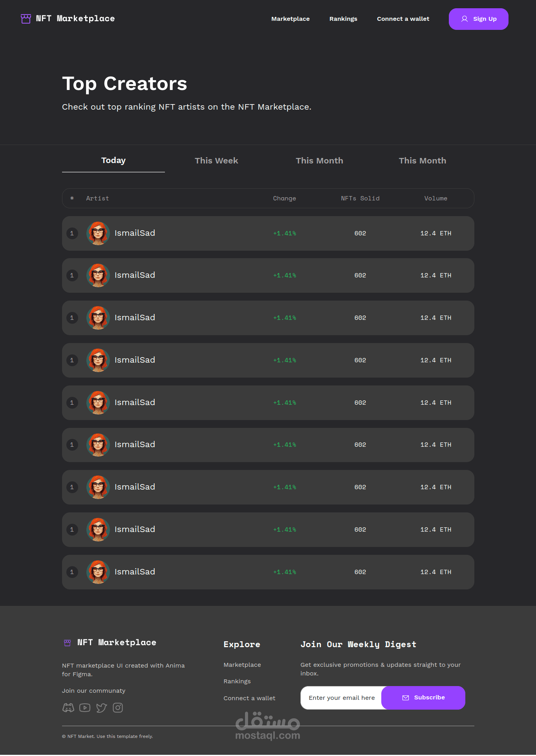536x756 pixels.
Task: Click the Rankings link in footer Explore
Action: [x=237, y=681]
